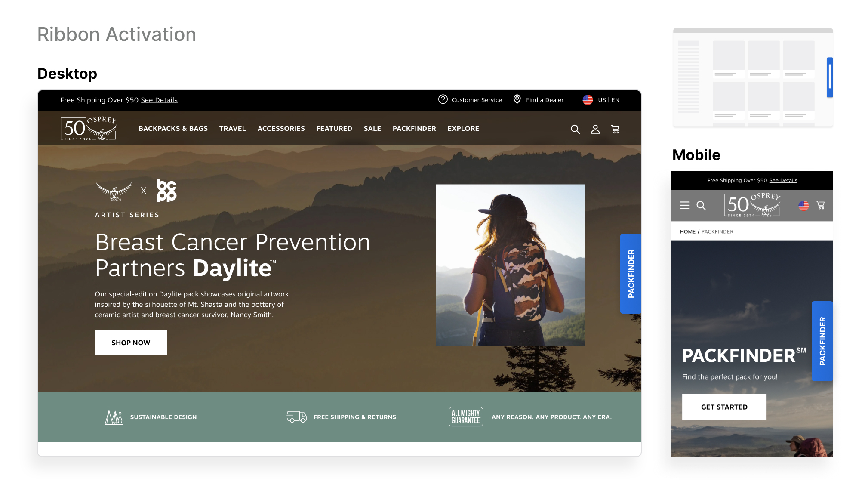868x503 pixels.
Task: Click the Find a Dealer pin icon
Action: click(517, 99)
